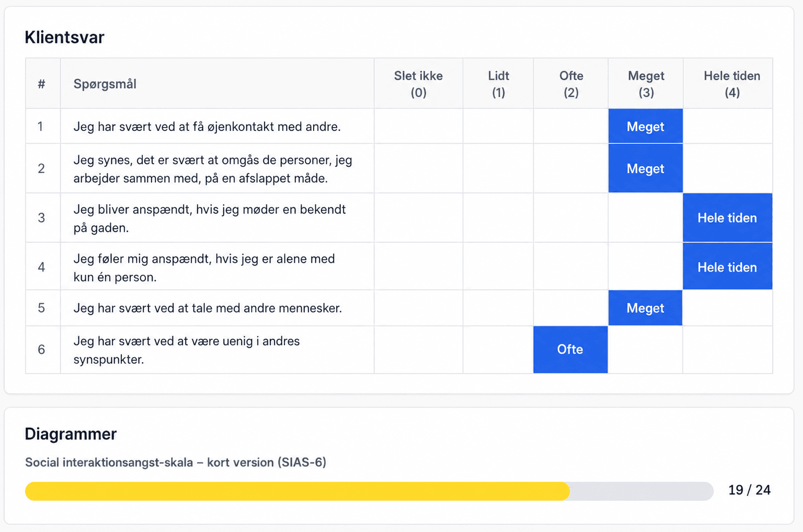Screen dimensions: 803x532
Task: Click the Diagrammer section heading
Action: click(x=71, y=434)
